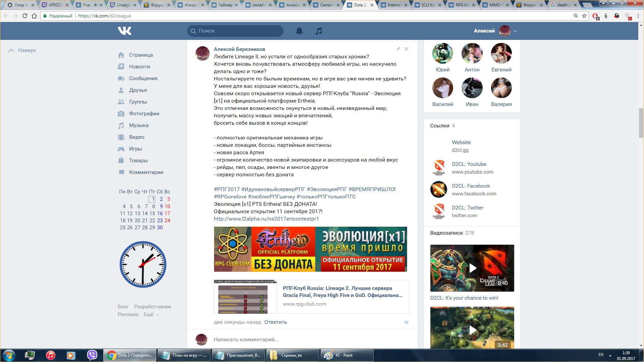Viewport: 644px width, 362px height.
Task: Open Страница in left sidebar
Action: [141, 55]
